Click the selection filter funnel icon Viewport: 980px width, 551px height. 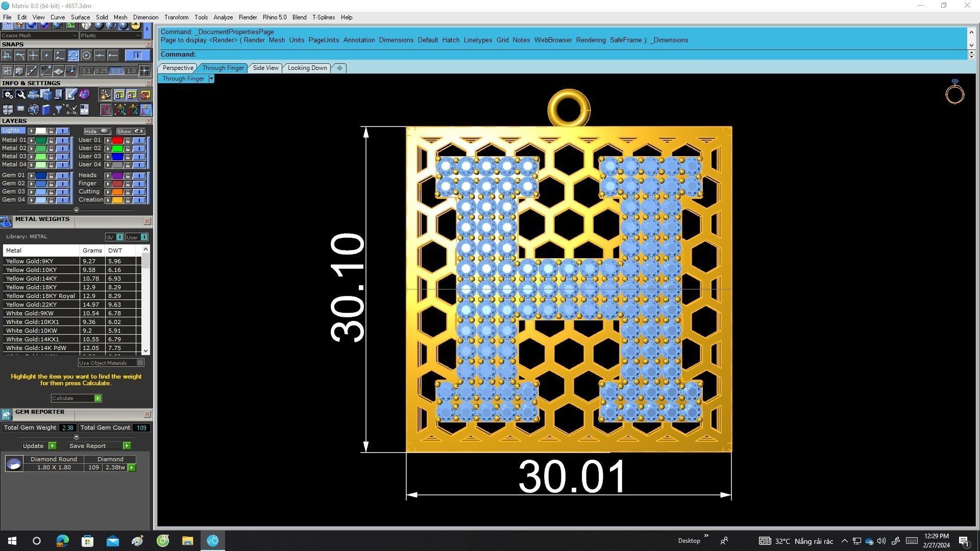click(x=58, y=110)
